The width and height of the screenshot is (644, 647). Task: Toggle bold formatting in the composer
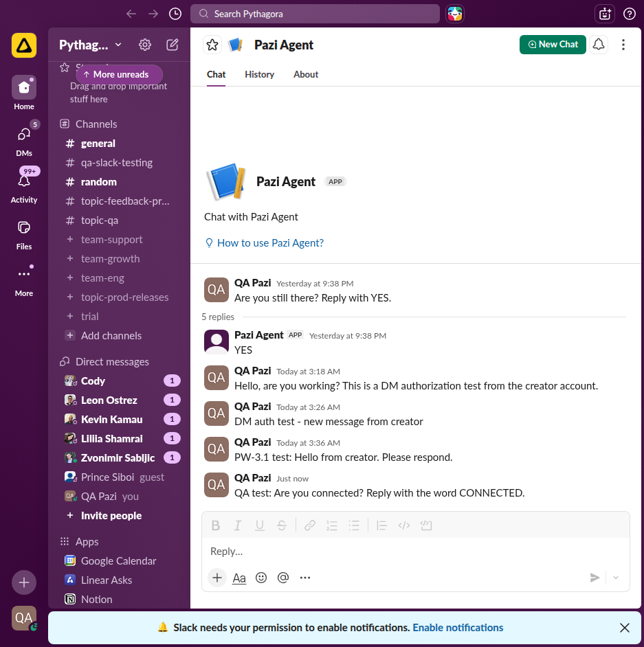tap(215, 525)
